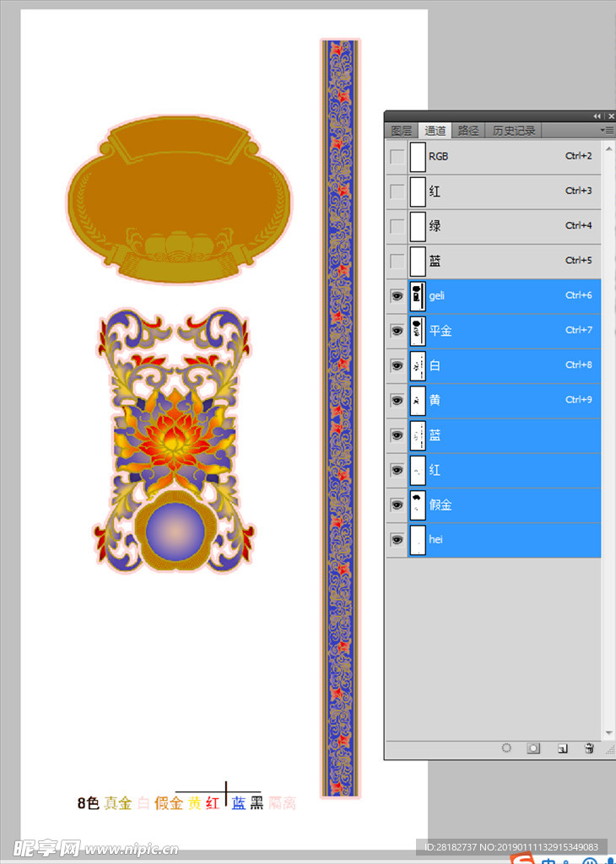Show the 蓝 Ctrl+5 channel
The height and width of the screenshot is (864, 616).
click(397, 262)
